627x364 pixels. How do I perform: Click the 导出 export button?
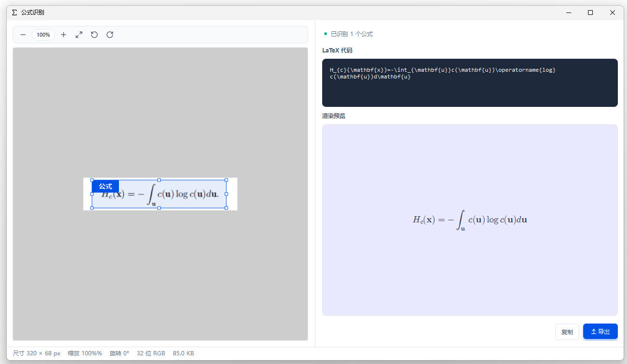coord(601,332)
